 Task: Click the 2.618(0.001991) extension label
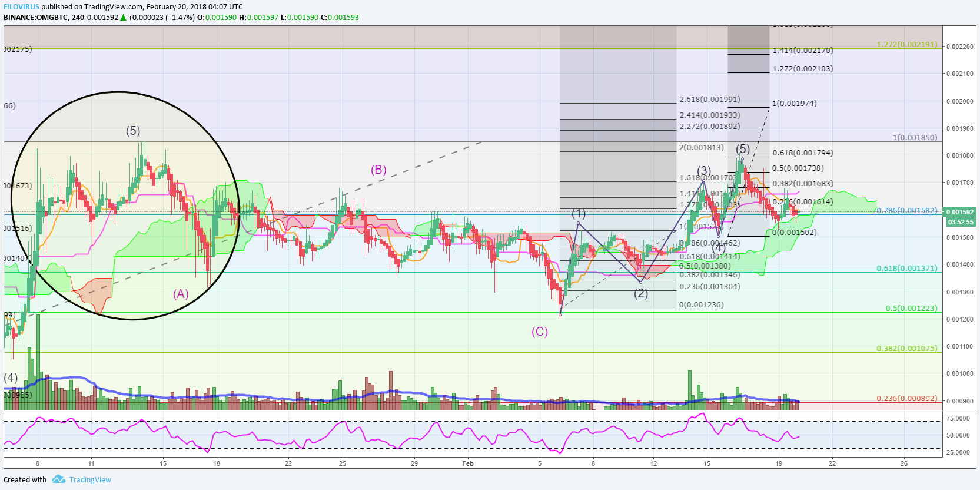[x=710, y=99]
